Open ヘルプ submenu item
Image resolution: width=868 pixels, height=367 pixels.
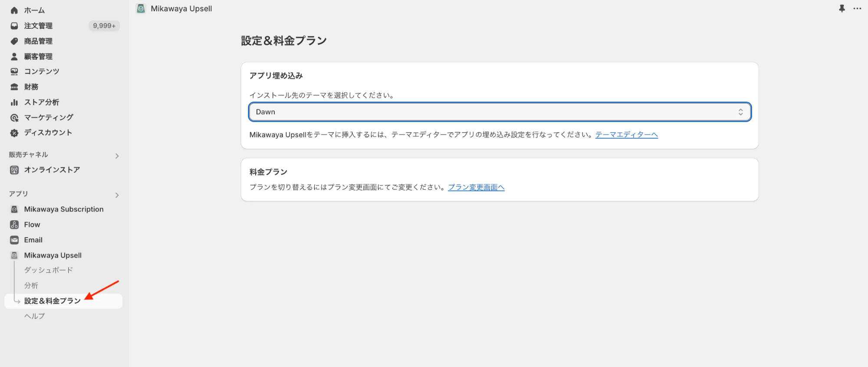(35, 316)
